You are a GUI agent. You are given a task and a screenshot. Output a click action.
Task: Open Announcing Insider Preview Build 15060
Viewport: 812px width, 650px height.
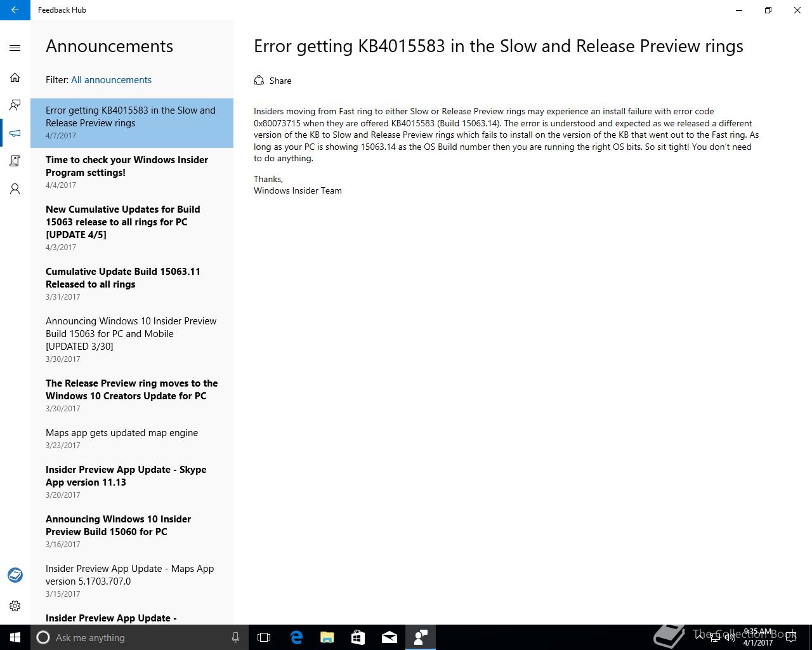(132, 532)
